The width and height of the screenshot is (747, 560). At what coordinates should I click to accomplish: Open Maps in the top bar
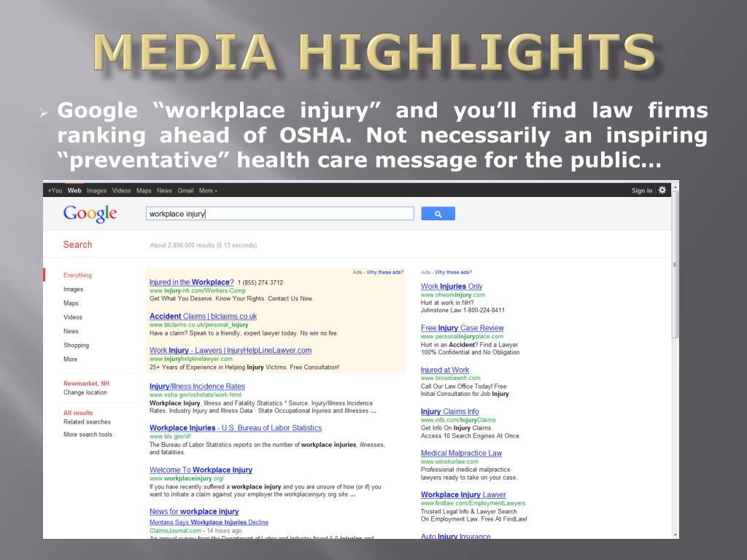[144, 190]
